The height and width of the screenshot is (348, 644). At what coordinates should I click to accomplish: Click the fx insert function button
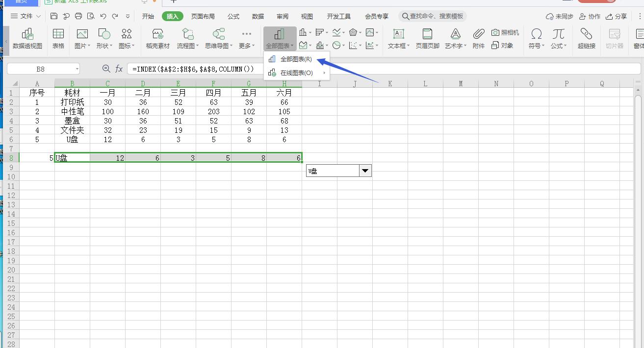(119, 69)
